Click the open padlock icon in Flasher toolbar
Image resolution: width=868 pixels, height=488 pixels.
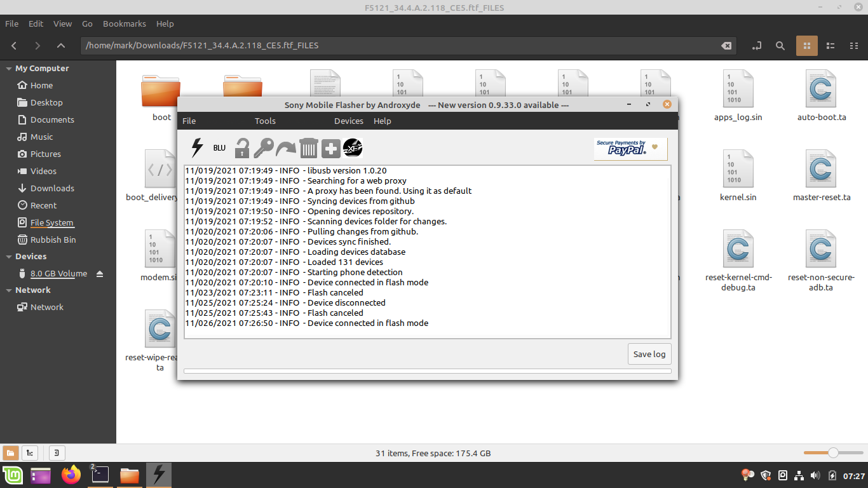(x=241, y=148)
